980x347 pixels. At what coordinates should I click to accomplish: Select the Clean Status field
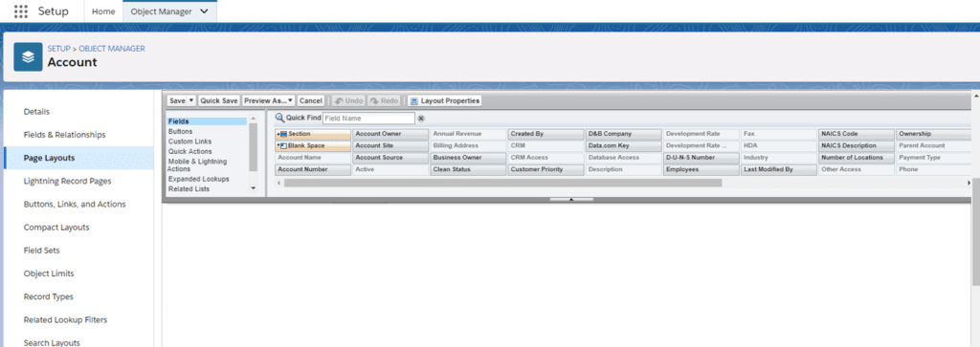click(468, 169)
